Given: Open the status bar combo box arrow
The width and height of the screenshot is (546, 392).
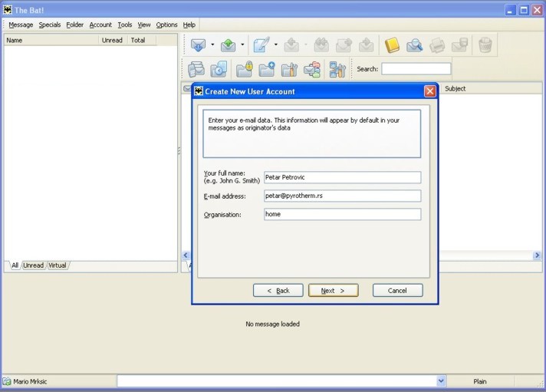Looking at the screenshot, I should (441, 380).
